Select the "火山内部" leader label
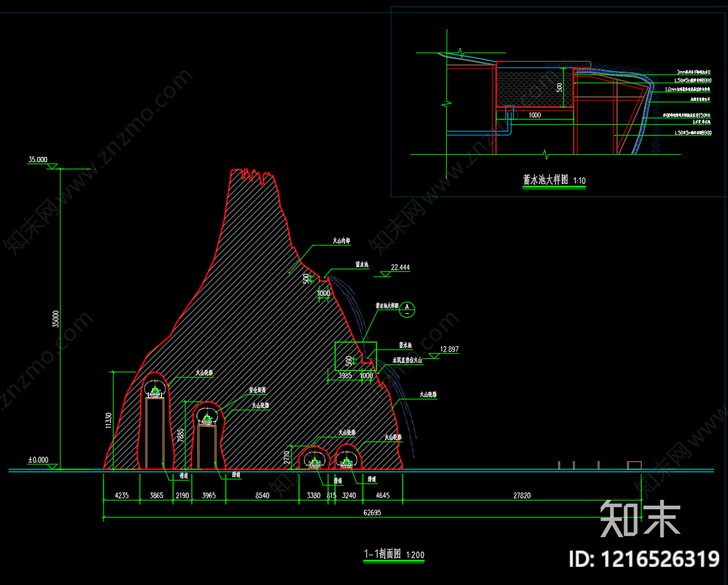The image size is (728, 585). (x=341, y=241)
